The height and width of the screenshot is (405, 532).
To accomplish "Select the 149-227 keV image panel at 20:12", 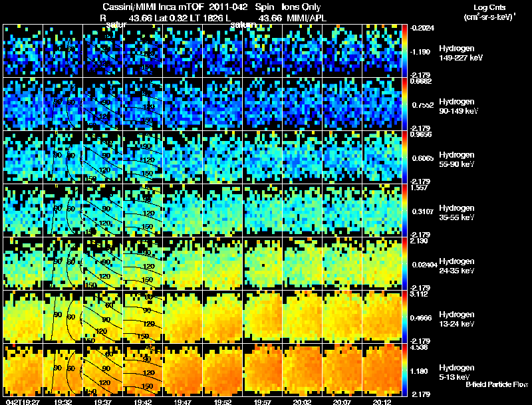I will 382,51.
